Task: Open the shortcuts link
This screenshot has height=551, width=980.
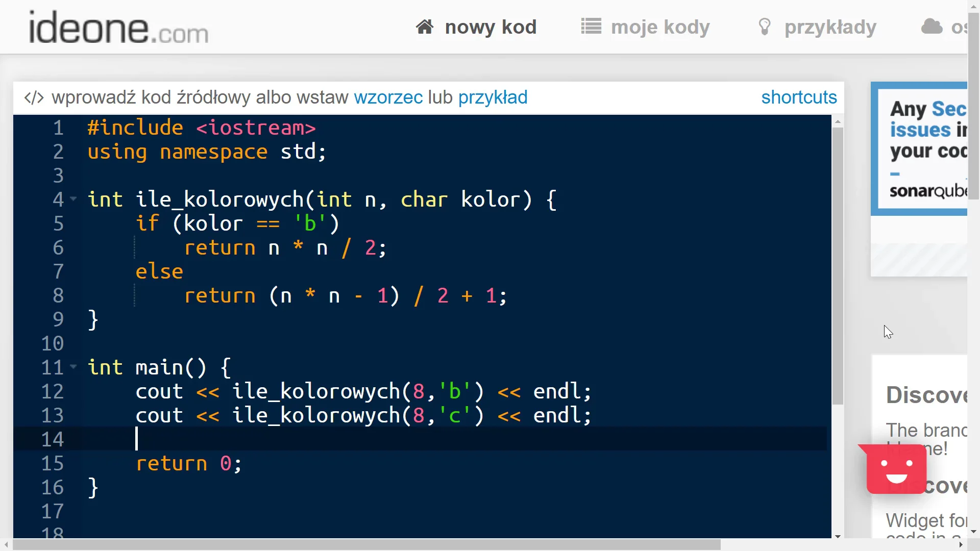Action: click(x=799, y=97)
